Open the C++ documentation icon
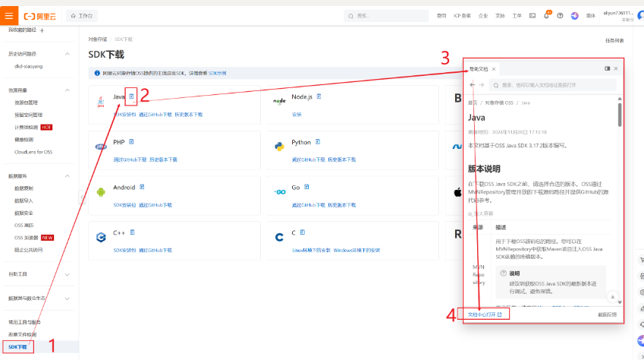Image resolution: width=644 pixels, height=360 pixels. [132, 232]
